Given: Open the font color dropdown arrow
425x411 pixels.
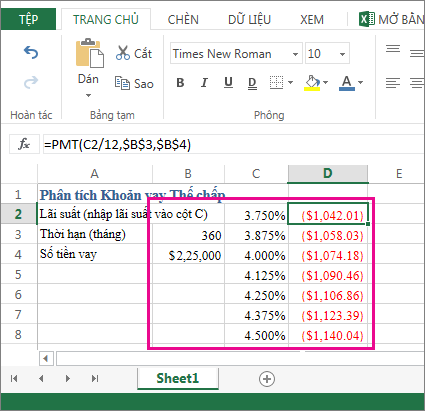Looking at the screenshot, I should [360, 82].
